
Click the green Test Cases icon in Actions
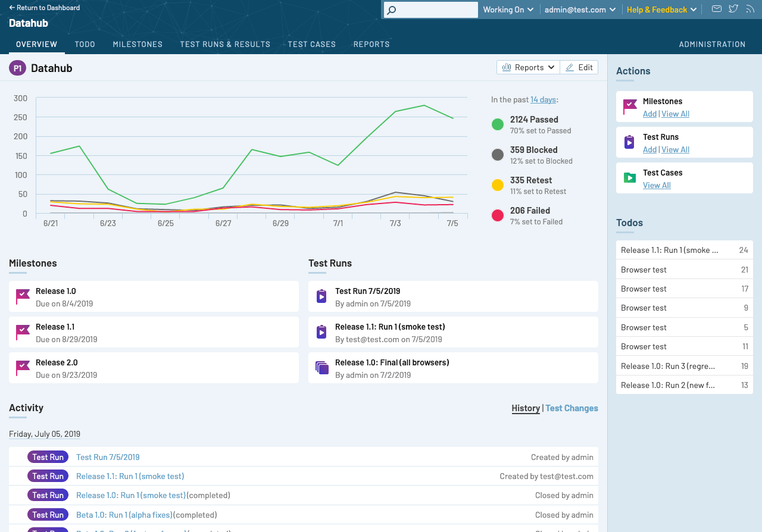pyautogui.click(x=629, y=178)
